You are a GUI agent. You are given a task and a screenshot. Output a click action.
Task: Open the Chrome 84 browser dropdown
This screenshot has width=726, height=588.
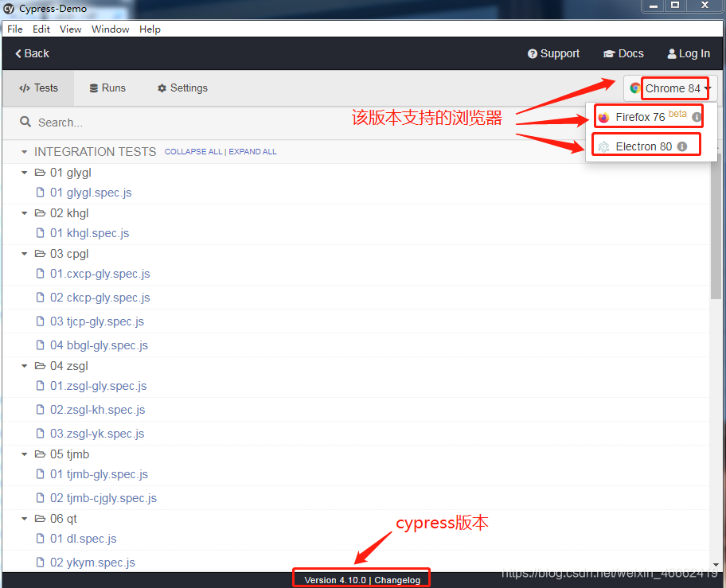(x=670, y=88)
